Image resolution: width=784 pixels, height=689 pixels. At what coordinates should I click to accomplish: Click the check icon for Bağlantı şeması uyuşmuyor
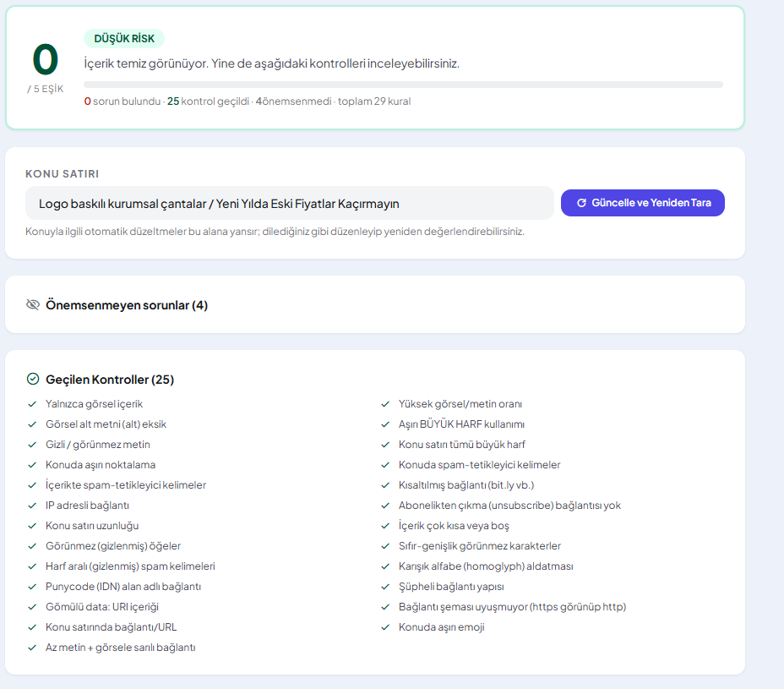point(385,606)
